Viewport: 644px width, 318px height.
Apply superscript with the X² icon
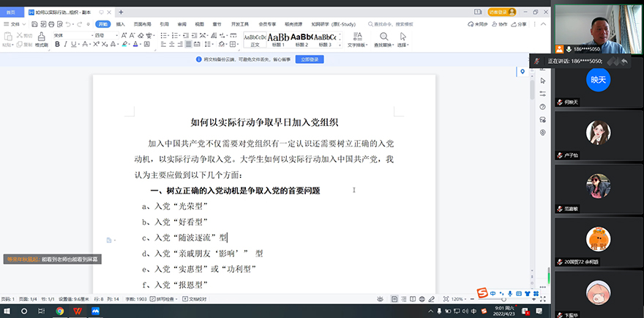[x=96, y=45]
